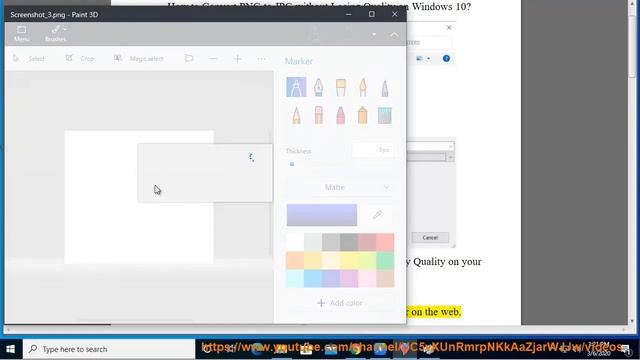
Task: Choose the blue color swatch
Action: 313,278
